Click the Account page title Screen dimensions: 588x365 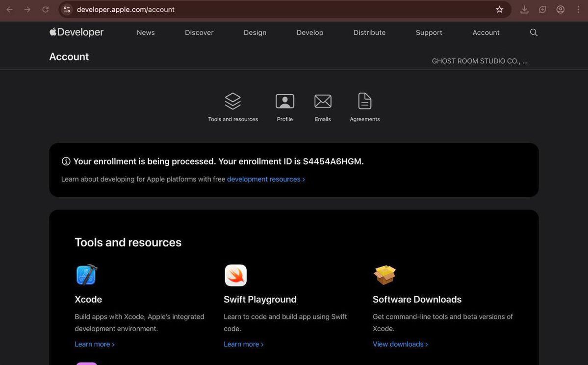pos(69,56)
